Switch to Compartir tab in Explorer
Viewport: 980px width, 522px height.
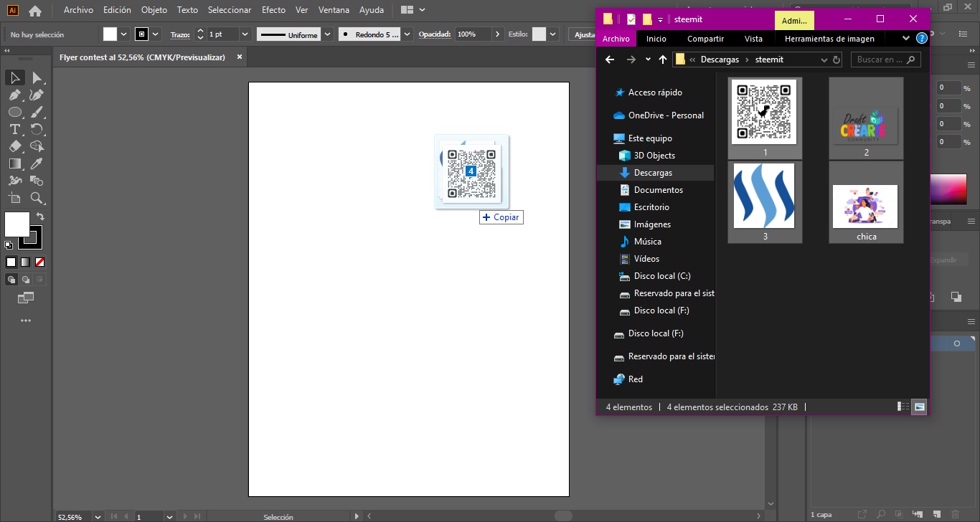pyautogui.click(x=705, y=39)
